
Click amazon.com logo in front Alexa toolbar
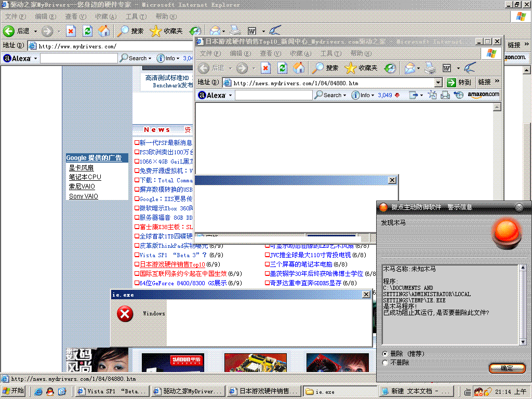point(483,95)
